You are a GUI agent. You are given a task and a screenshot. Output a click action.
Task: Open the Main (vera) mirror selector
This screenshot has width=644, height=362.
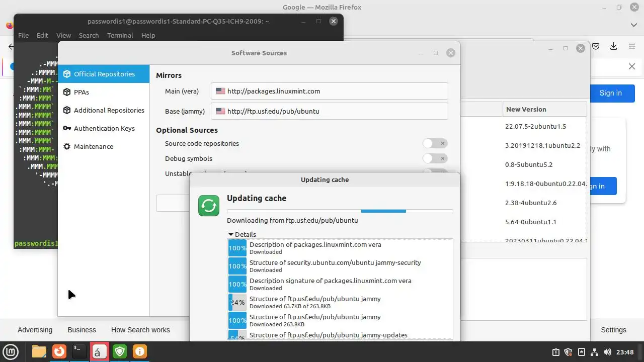tap(330, 91)
